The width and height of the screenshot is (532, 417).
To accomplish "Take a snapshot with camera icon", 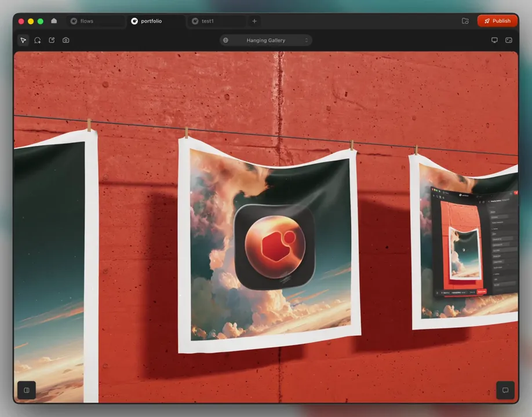I will coord(66,40).
